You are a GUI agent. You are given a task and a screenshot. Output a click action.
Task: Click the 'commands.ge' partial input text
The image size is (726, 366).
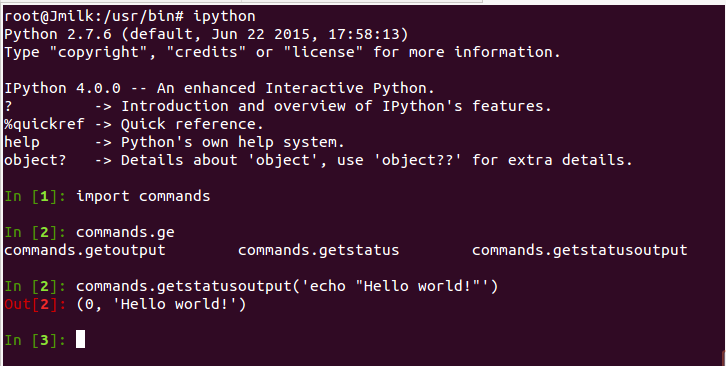pos(125,232)
